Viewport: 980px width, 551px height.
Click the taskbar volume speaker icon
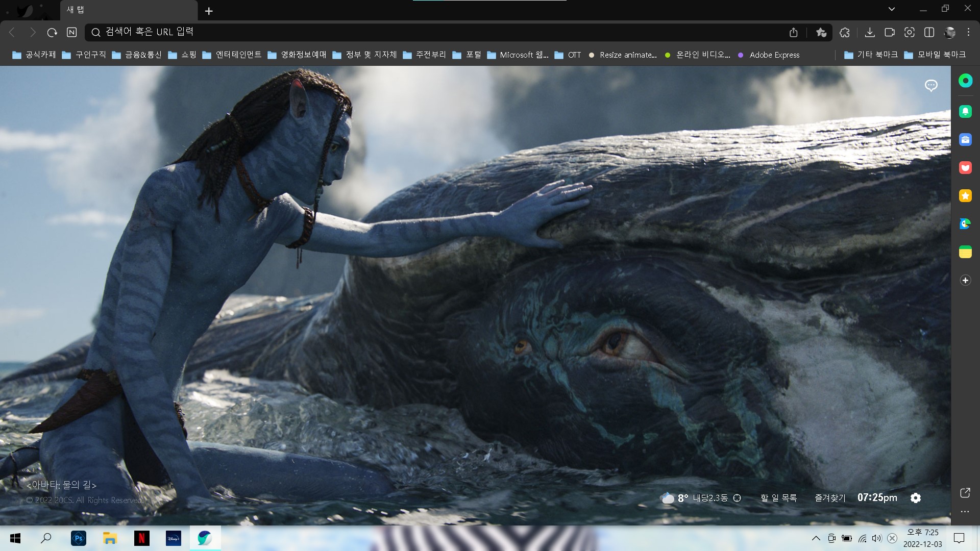877,538
